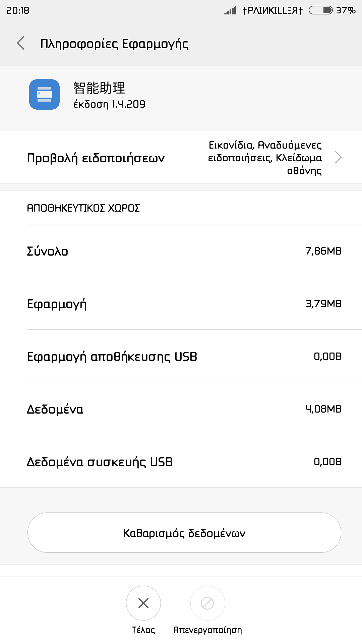362x644 pixels.
Task: Tap the Τέλος label
Action: tap(143, 630)
